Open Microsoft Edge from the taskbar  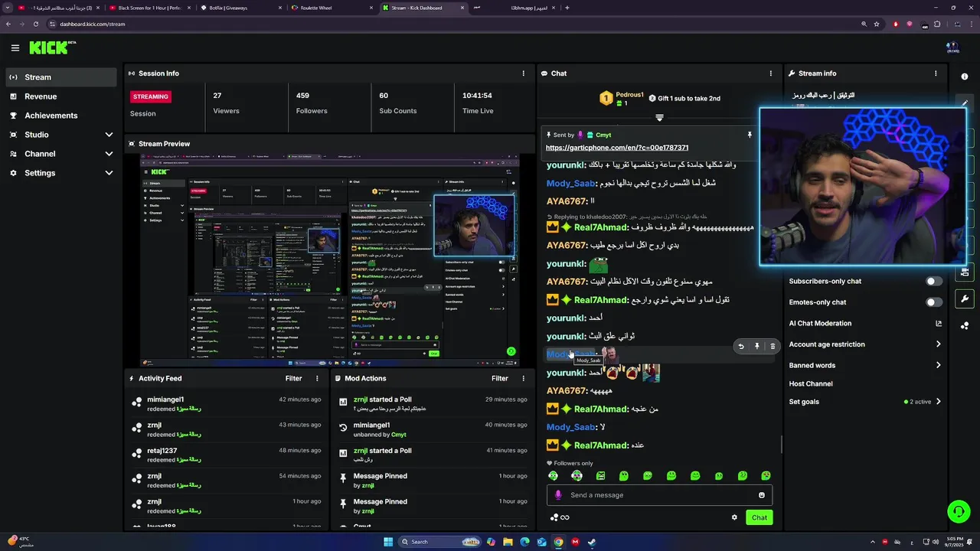[x=524, y=542]
